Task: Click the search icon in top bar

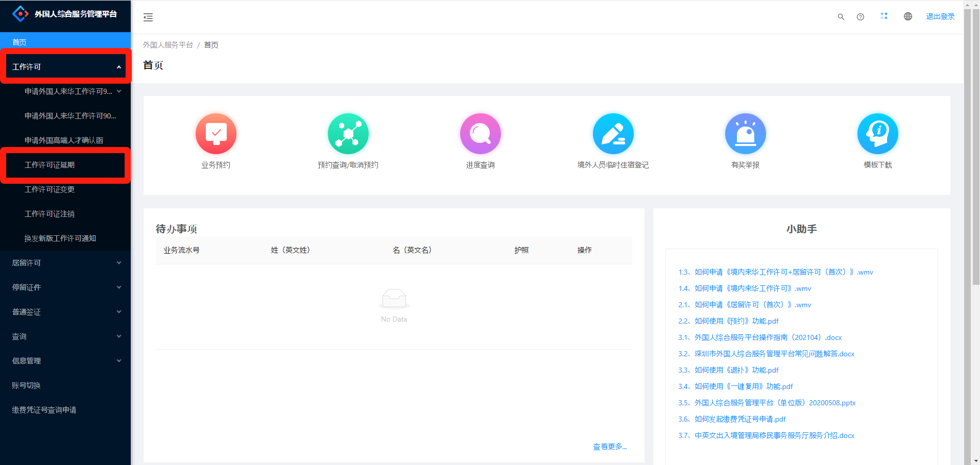Action: 841,17
